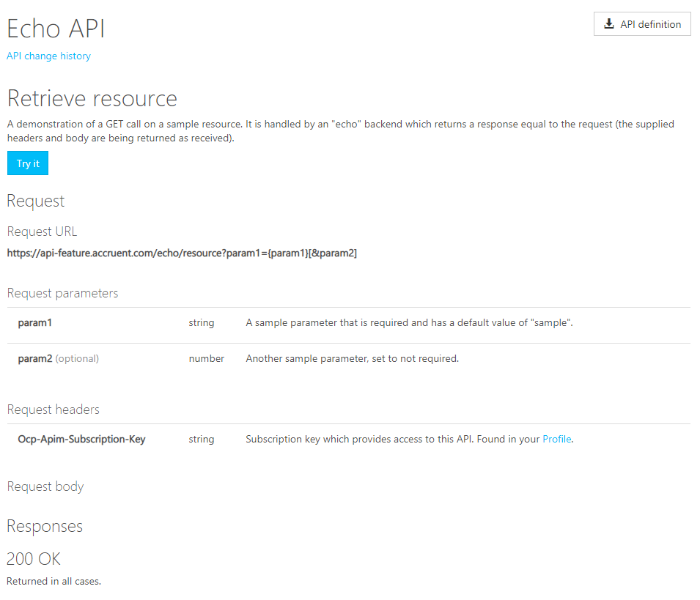Select the Request URL text

click(x=182, y=253)
